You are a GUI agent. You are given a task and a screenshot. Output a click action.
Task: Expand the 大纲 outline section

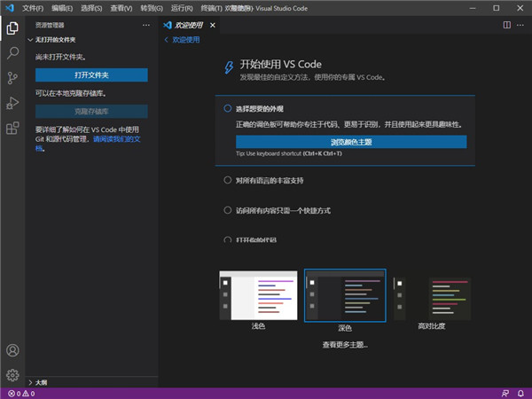click(x=31, y=382)
